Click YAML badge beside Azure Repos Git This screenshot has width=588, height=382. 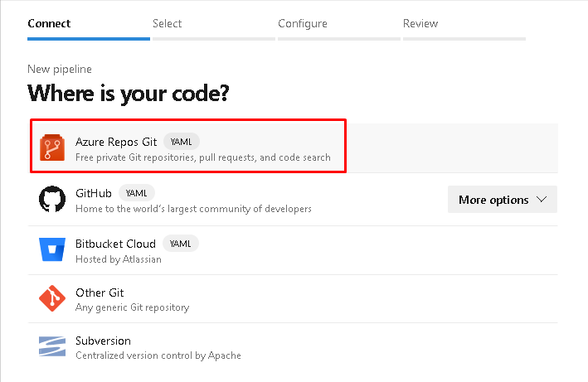coord(181,142)
